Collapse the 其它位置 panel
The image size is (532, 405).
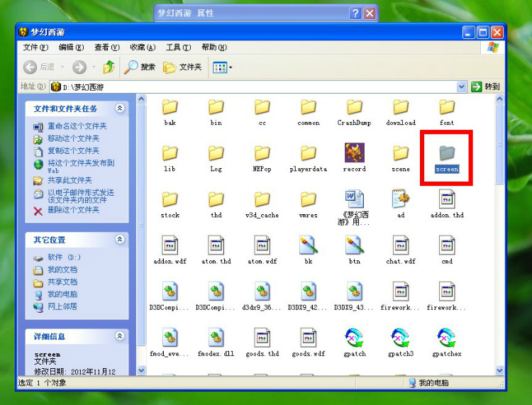click(119, 239)
